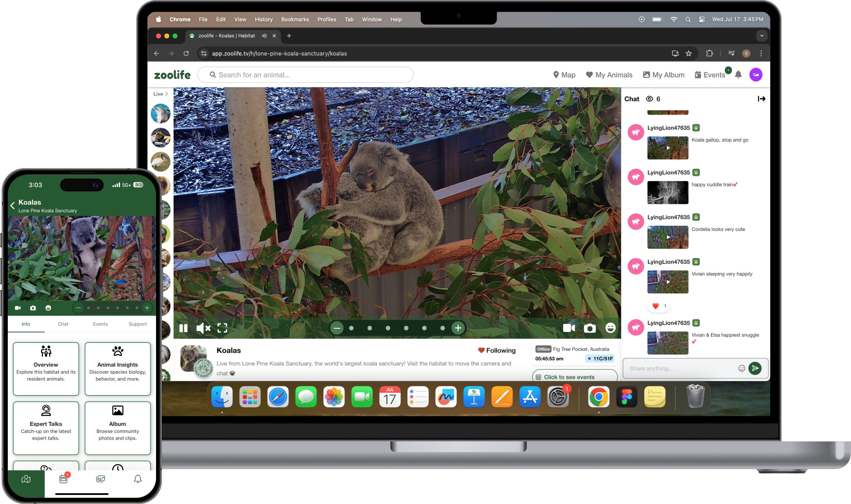Switch to the Chat tab on the phone
Image resolution: width=851 pixels, height=504 pixels.
[63, 324]
